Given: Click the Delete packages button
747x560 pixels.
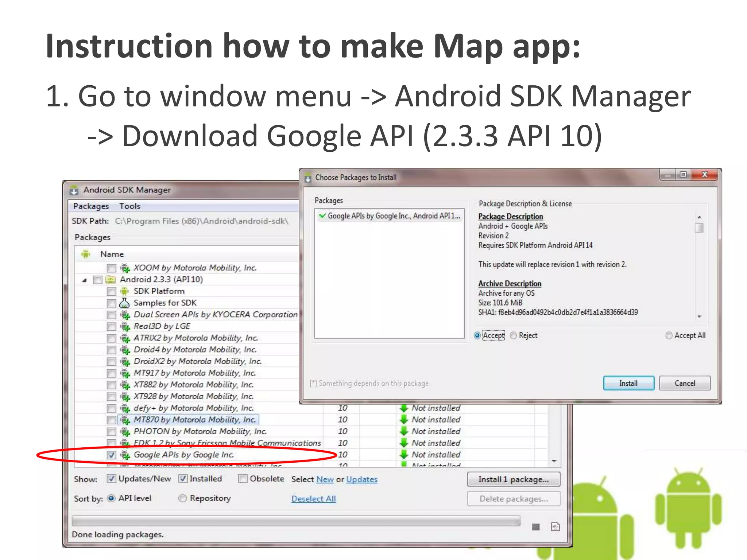Looking at the screenshot, I should point(514,499).
